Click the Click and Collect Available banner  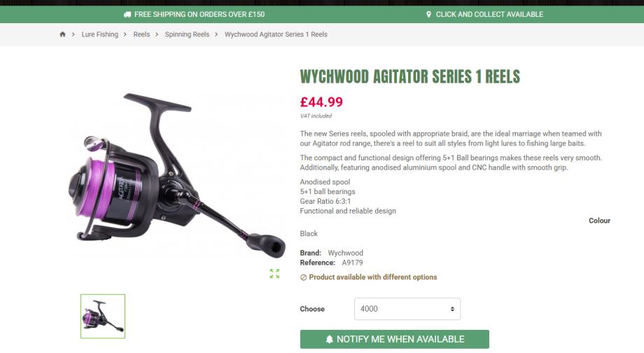[x=484, y=15]
